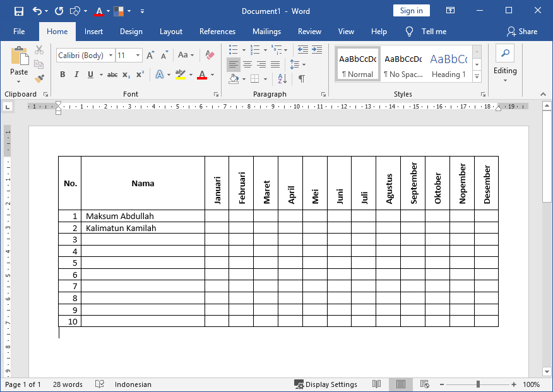Shrink font size with smaller A icon
The image size is (553, 392).
164,56
